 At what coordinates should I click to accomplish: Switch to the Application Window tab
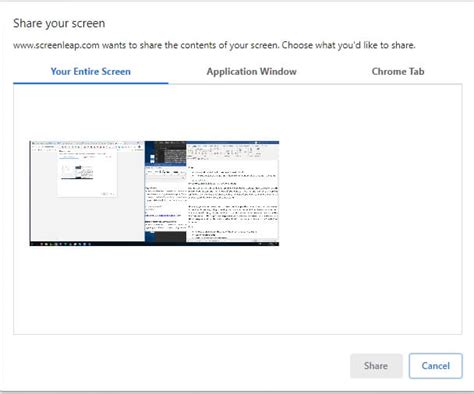(x=251, y=71)
